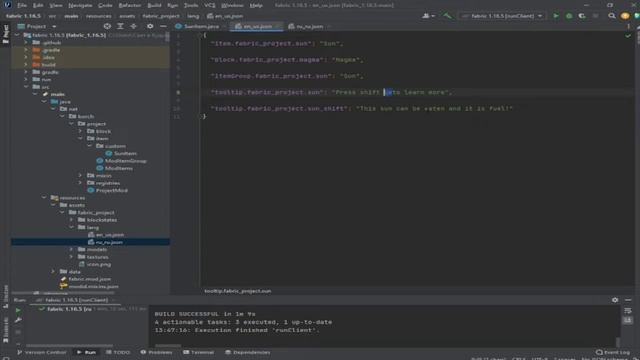The width and height of the screenshot is (640, 360).
Task: Toggle soft-wrap icon in Run console
Action: (628, 311)
